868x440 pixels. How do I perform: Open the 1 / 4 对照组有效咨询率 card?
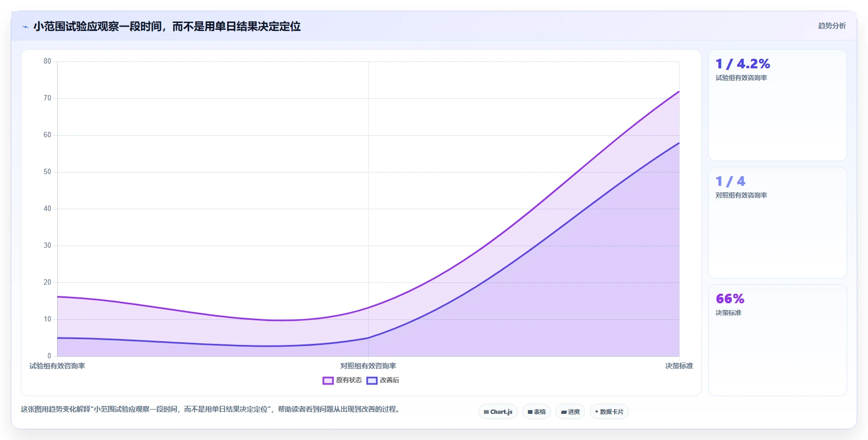click(x=778, y=223)
